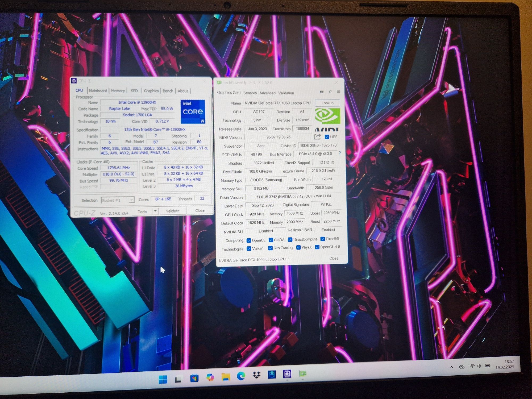
Task: Open the Advanced tab in GPU-Z
Action: coord(267,93)
